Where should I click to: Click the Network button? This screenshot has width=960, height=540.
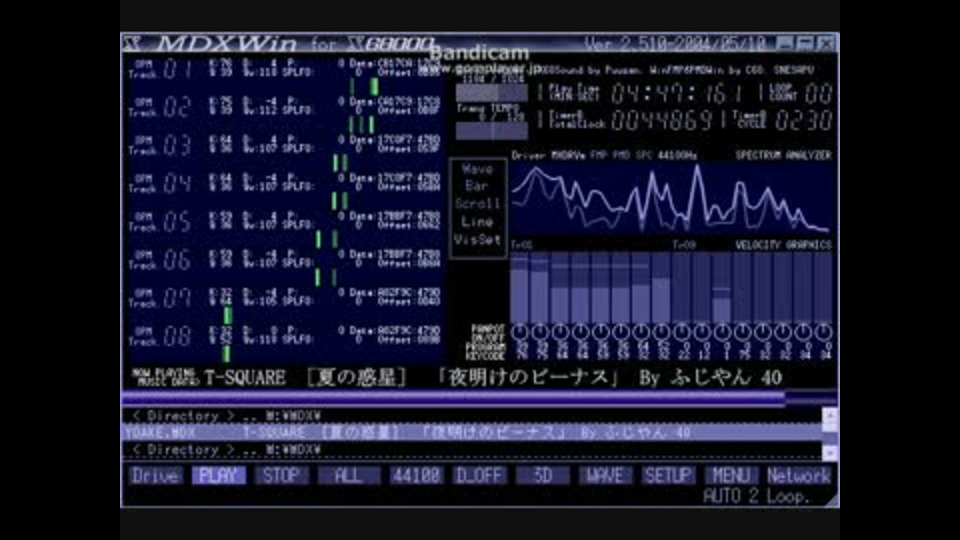pyautogui.click(x=798, y=476)
